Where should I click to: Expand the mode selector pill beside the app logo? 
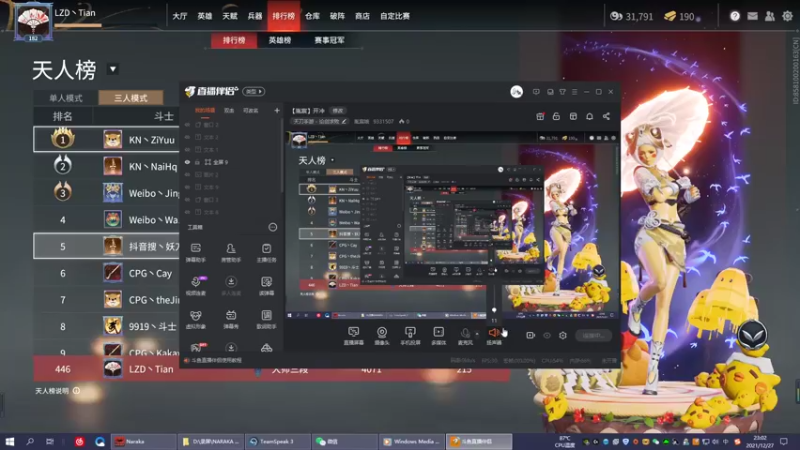[254, 91]
